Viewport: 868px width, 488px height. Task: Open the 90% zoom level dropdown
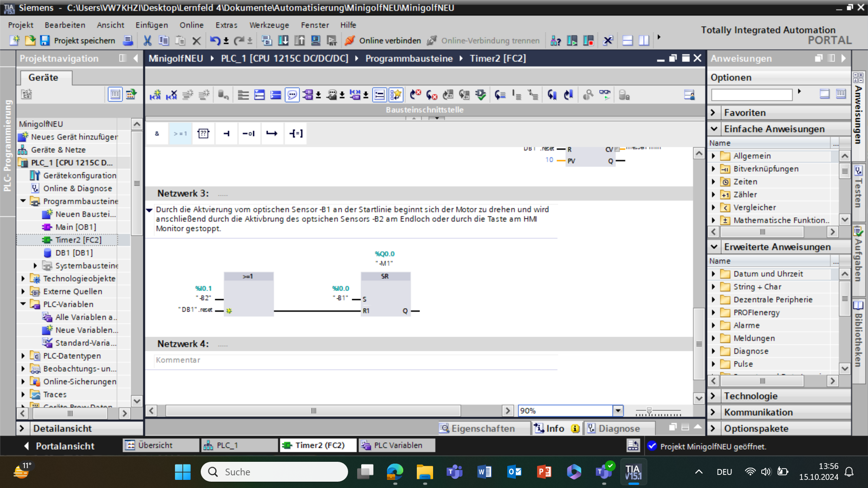pyautogui.click(x=618, y=411)
